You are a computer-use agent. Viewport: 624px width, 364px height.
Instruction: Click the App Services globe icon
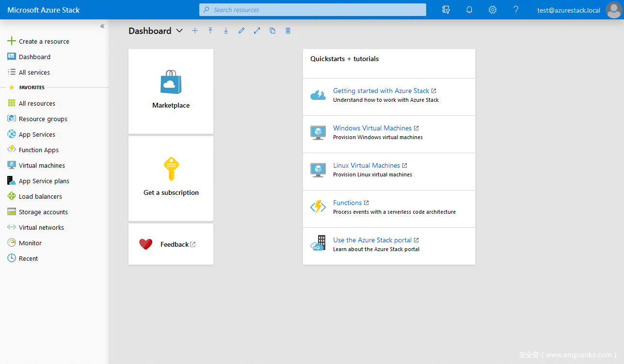tap(12, 134)
